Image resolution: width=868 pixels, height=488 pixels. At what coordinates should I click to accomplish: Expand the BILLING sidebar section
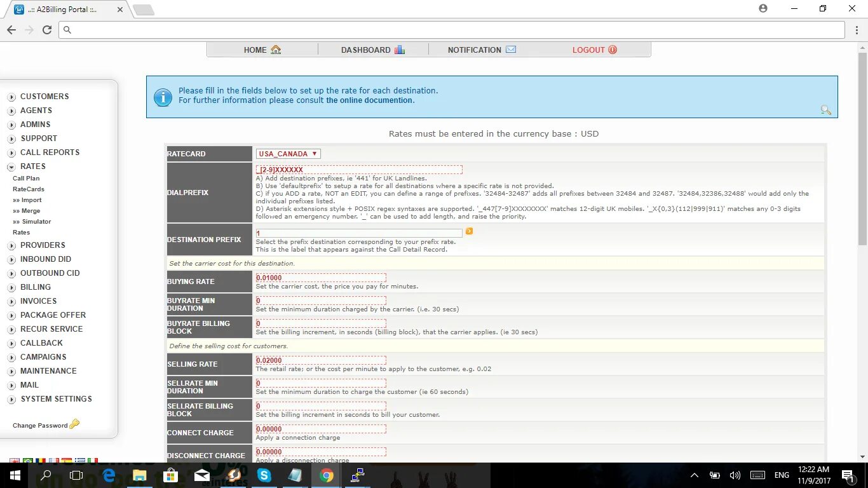pos(11,287)
